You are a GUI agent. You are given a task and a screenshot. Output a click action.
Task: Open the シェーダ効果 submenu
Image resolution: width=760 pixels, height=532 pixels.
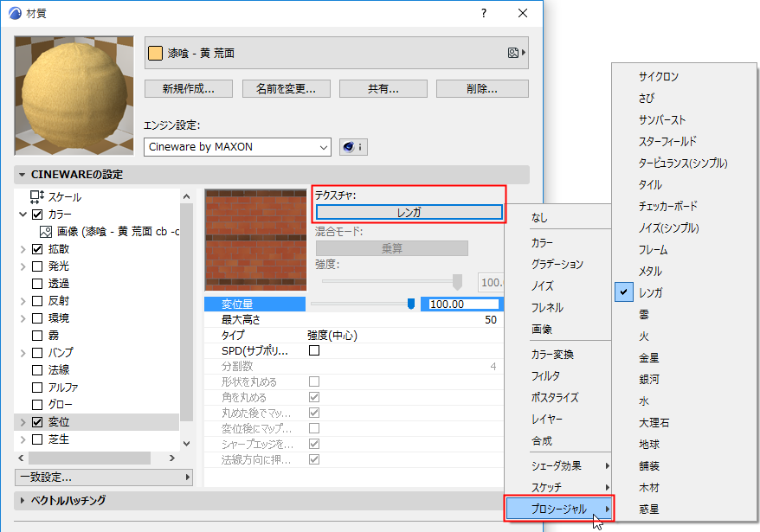[558, 465]
